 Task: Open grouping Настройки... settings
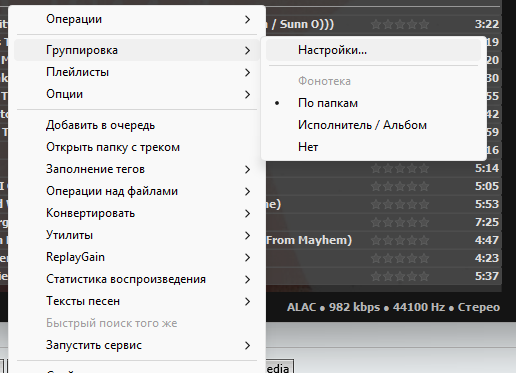373,50
